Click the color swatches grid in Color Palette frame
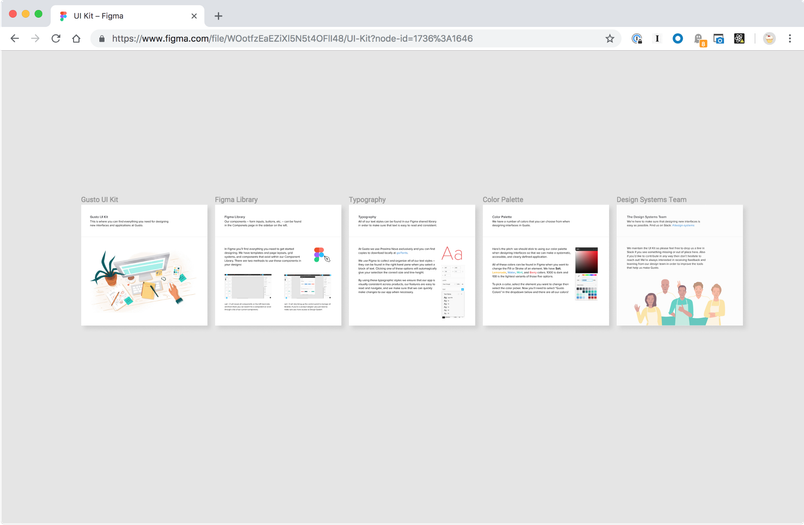The height and width of the screenshot is (525, 804). point(586,293)
